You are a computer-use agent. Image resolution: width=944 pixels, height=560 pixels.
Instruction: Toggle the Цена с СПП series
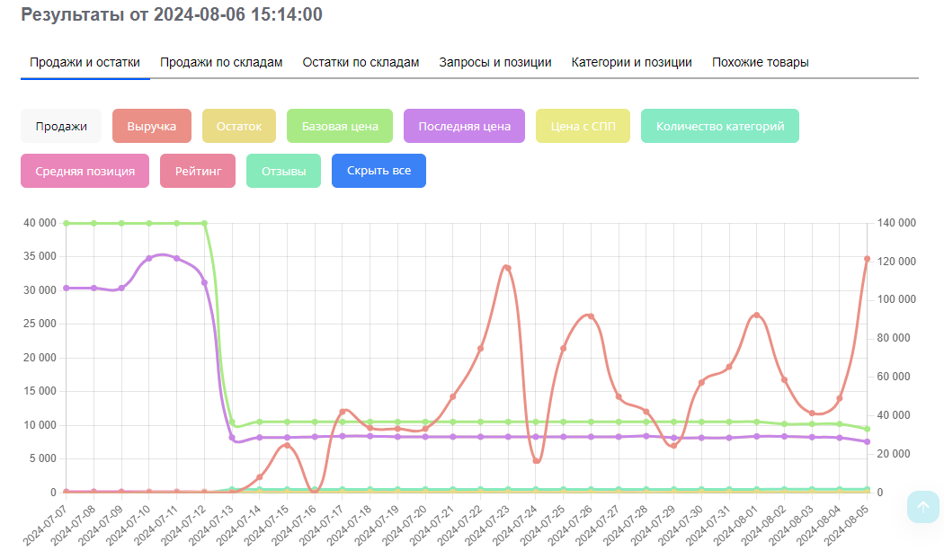point(583,126)
